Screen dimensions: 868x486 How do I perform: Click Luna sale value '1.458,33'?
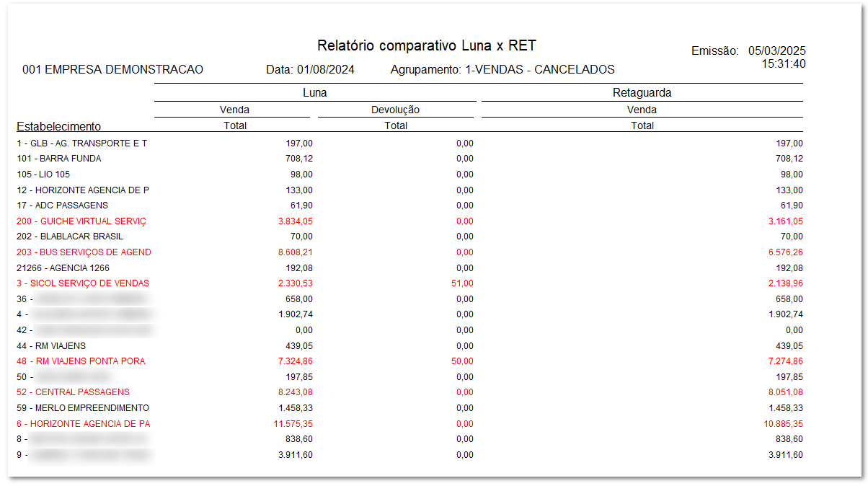point(295,408)
